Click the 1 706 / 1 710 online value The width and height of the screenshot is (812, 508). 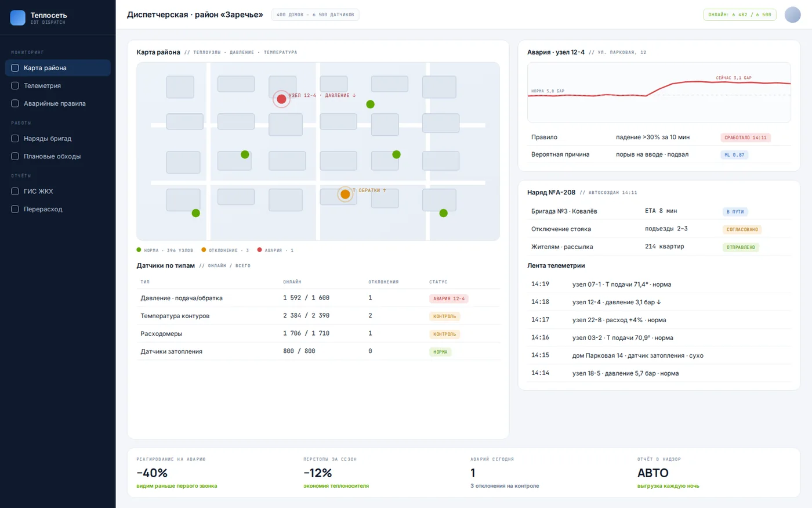[x=306, y=333]
